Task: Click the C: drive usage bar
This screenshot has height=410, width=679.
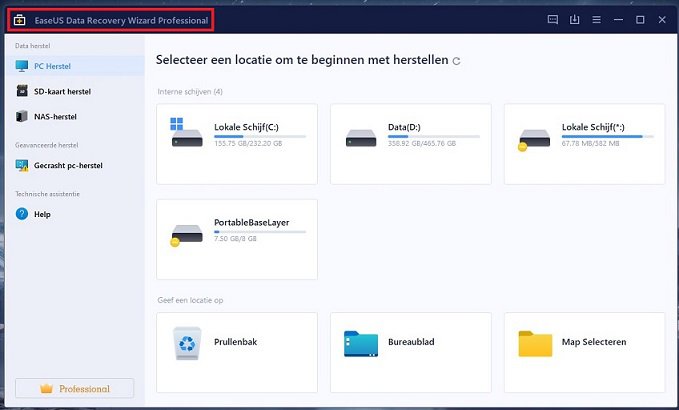Action: point(260,136)
